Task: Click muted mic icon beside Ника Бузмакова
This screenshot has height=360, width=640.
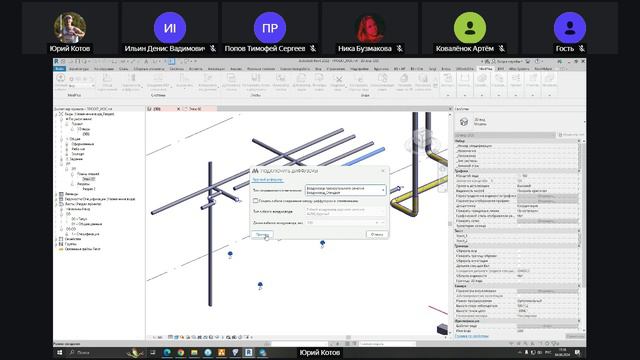Action: [x=400, y=49]
